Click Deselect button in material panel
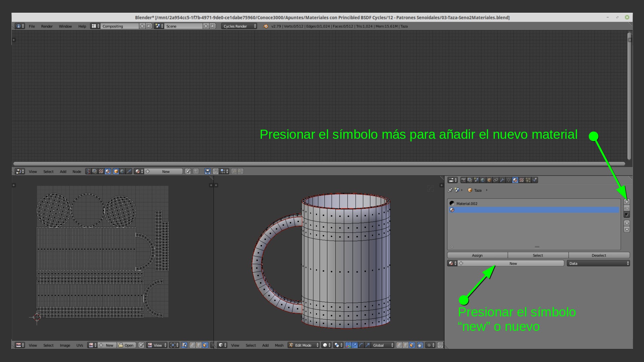 point(599,255)
